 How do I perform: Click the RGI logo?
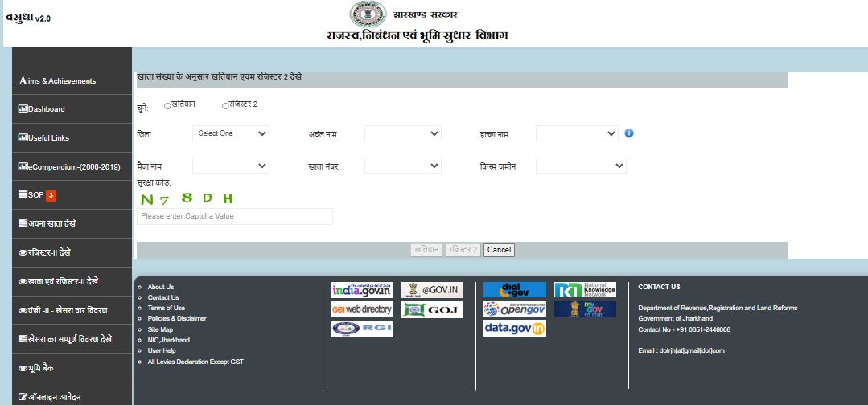coord(362,329)
